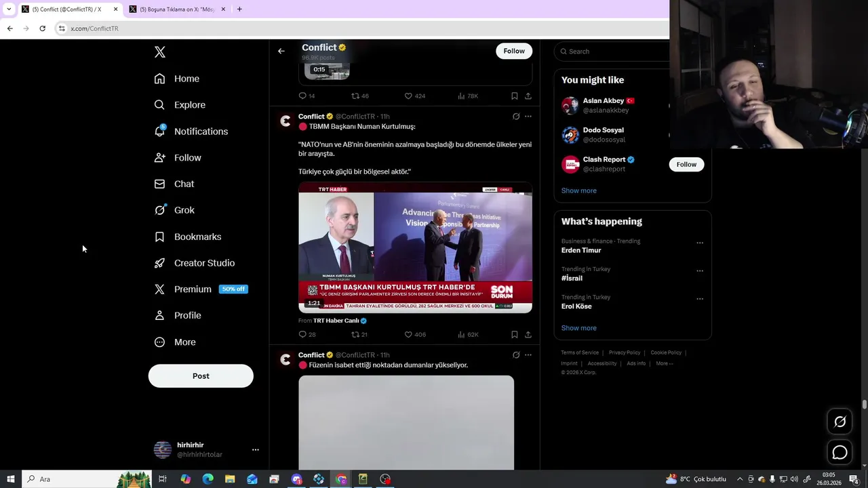Play the TRT Haber video thumbnail
Viewport: 868px width, 488px height.
click(x=415, y=247)
